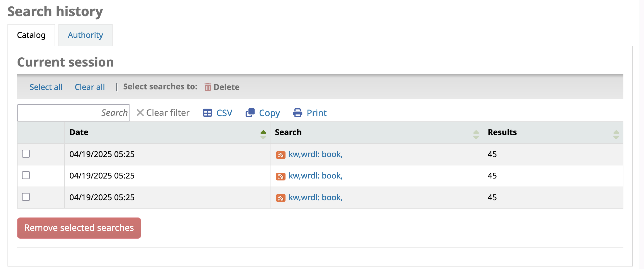Image resolution: width=644 pixels, height=269 pixels.
Task: Switch to the Authority tab
Action: click(85, 35)
